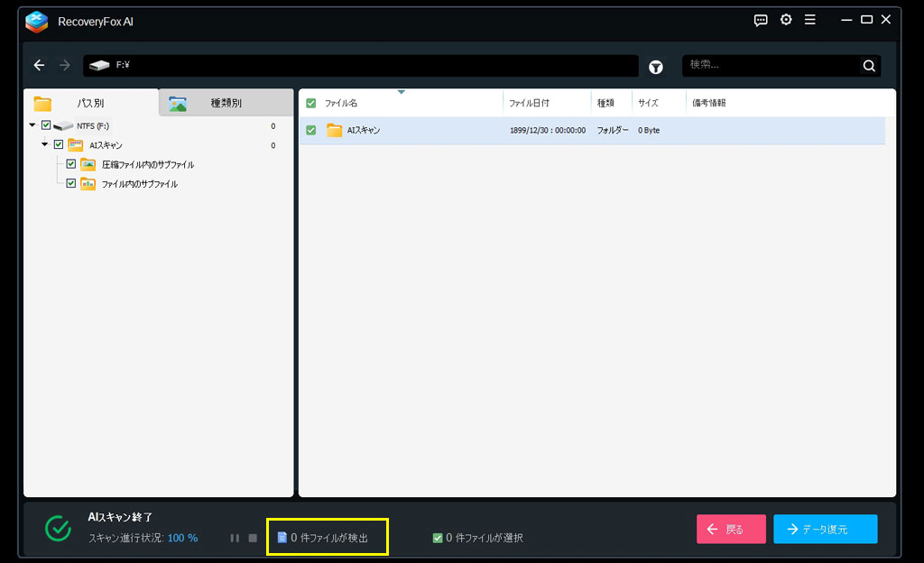Open settings gear icon

pyautogui.click(x=786, y=20)
